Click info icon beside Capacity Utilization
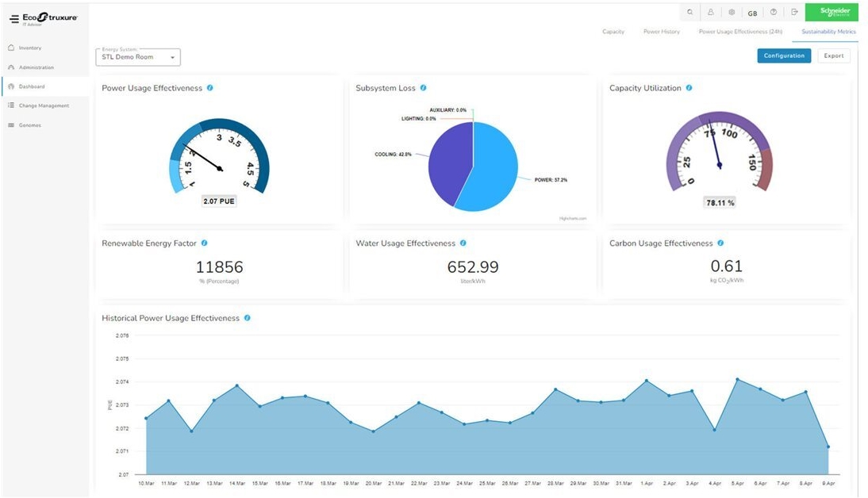The height and width of the screenshot is (498, 868). (x=689, y=88)
